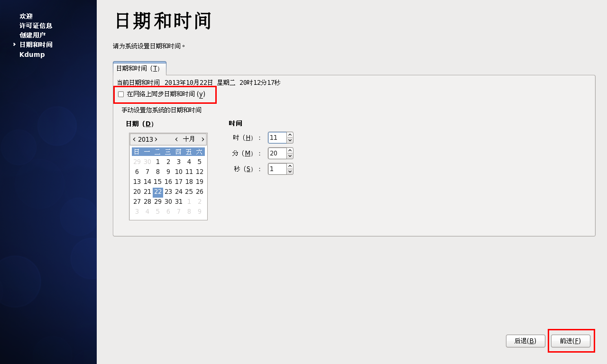Select day 15 in calendar
This screenshot has height=364, width=607.
158,182
